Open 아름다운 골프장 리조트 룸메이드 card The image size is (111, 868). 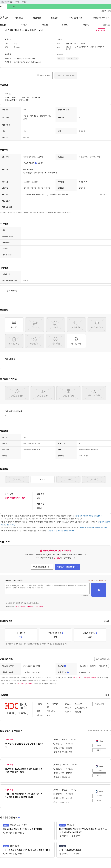(x=27, y=850)
